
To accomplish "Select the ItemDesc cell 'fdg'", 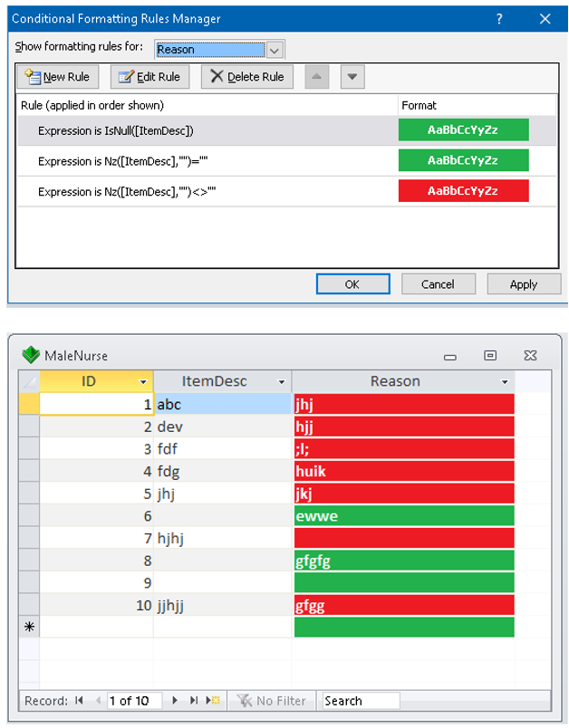I will point(223,471).
